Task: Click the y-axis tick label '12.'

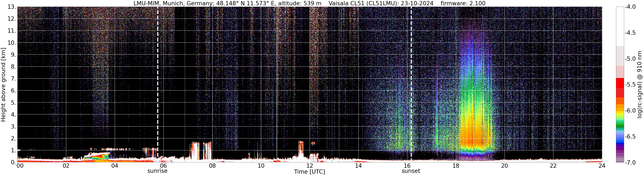Action: tap(12, 19)
